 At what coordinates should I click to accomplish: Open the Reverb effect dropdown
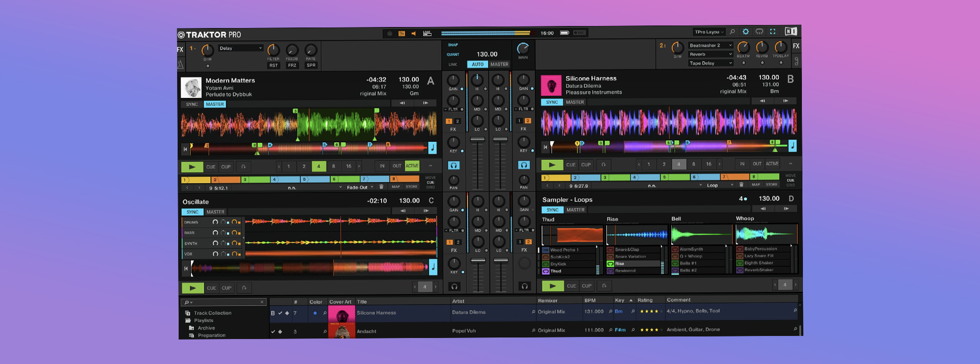tap(710, 55)
